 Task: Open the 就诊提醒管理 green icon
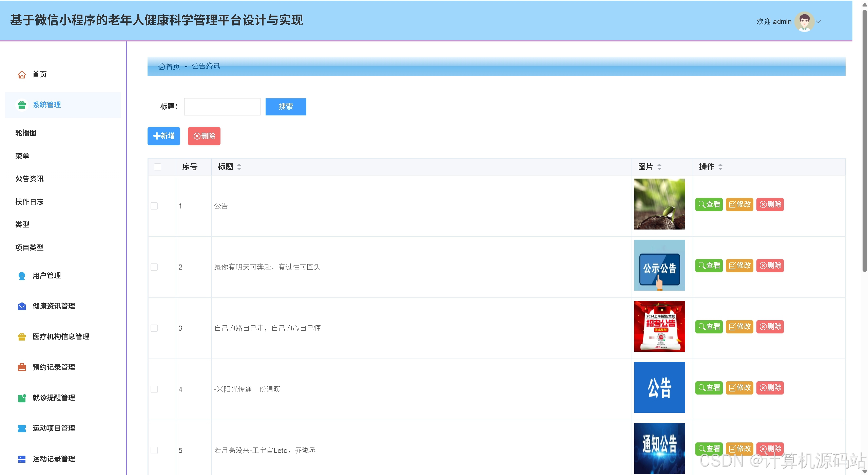point(22,398)
